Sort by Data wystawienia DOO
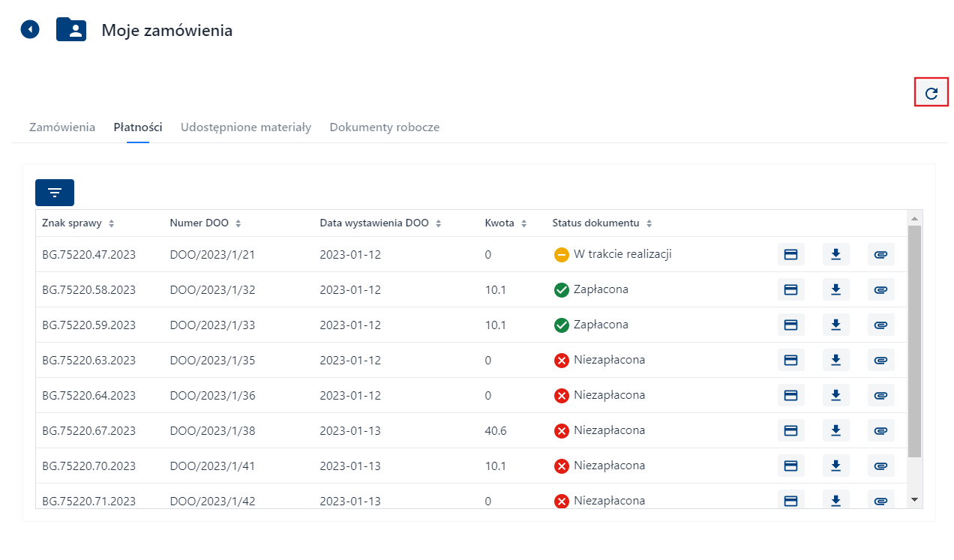 pyautogui.click(x=438, y=223)
